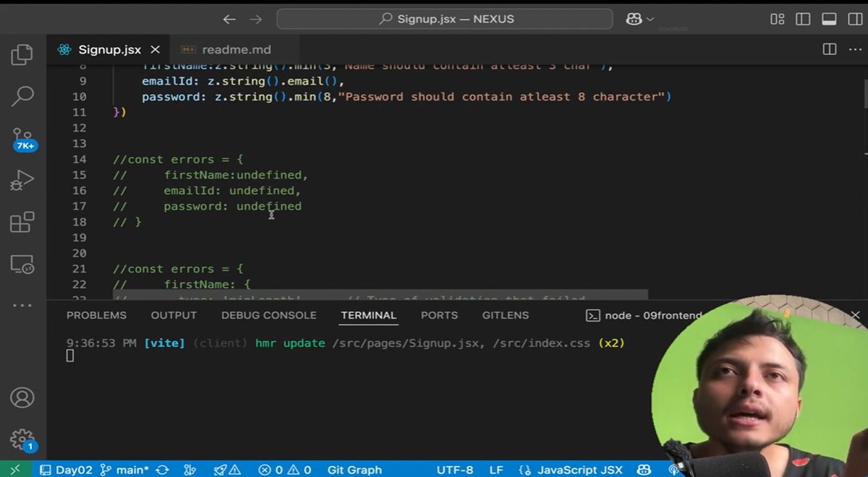Open the Run and Debug view
Viewport: 868px width, 477px height.
click(22, 180)
